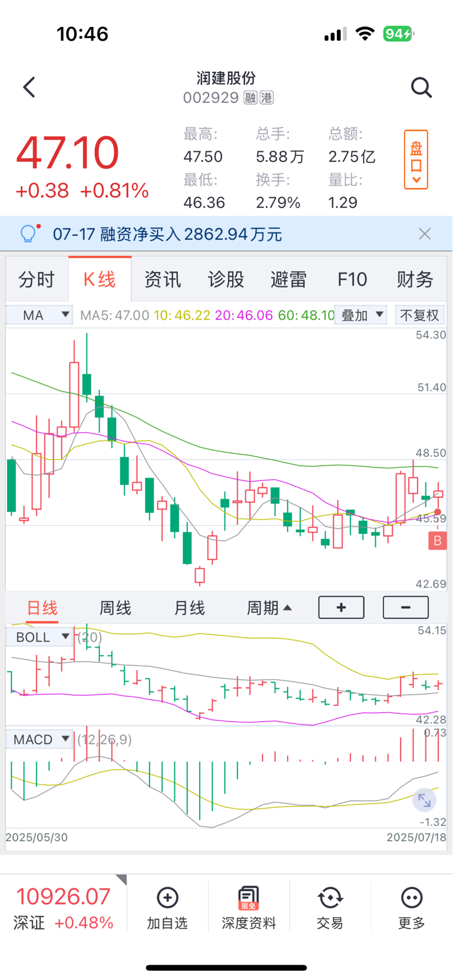Zoom in chart with plus button
Viewport: 453px width, 980px height.
[x=341, y=607]
